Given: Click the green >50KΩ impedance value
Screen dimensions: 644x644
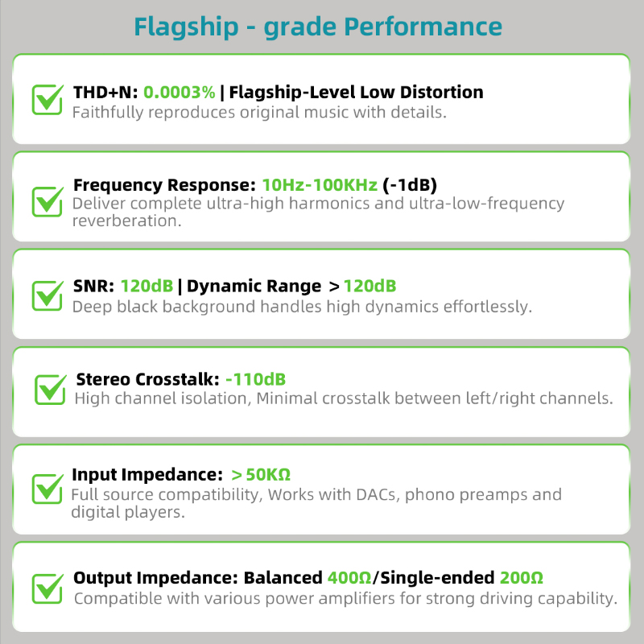Looking at the screenshot, I should (x=261, y=475).
